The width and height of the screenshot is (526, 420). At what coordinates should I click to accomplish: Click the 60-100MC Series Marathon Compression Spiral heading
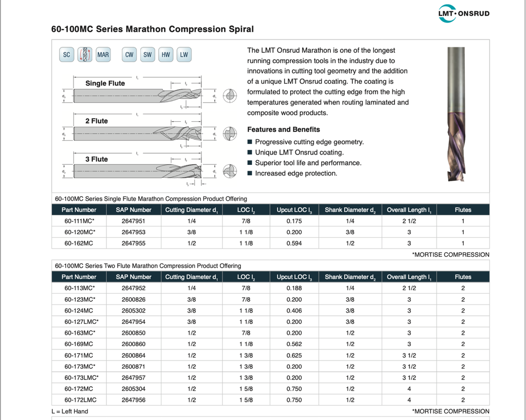153,29
